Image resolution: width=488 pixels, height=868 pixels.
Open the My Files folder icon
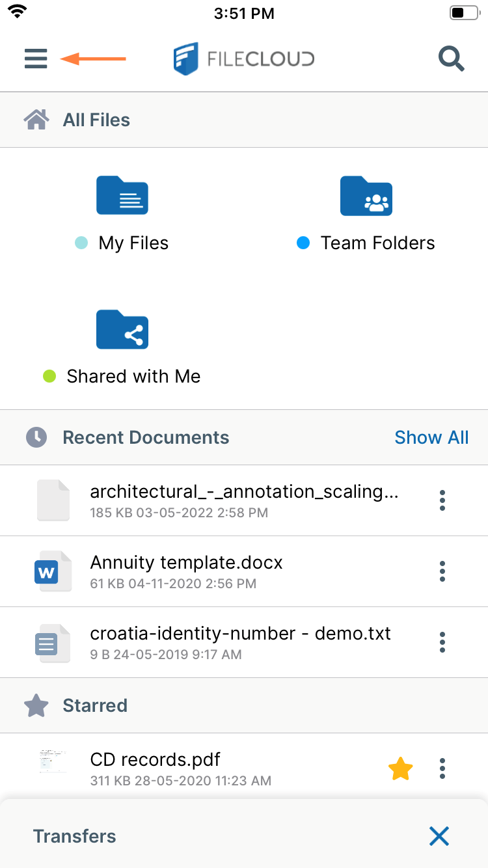click(122, 195)
